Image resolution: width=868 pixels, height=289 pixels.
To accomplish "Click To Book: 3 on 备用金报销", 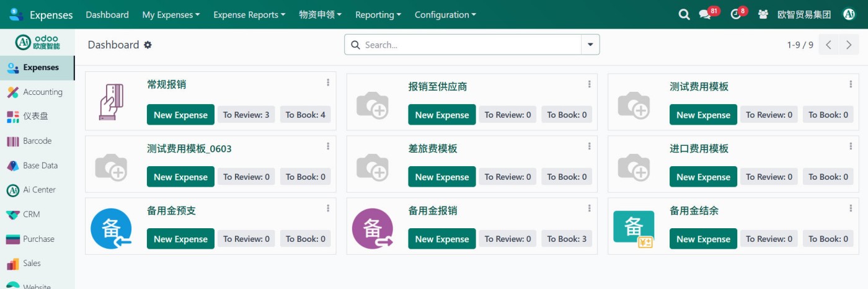I will [x=567, y=239].
